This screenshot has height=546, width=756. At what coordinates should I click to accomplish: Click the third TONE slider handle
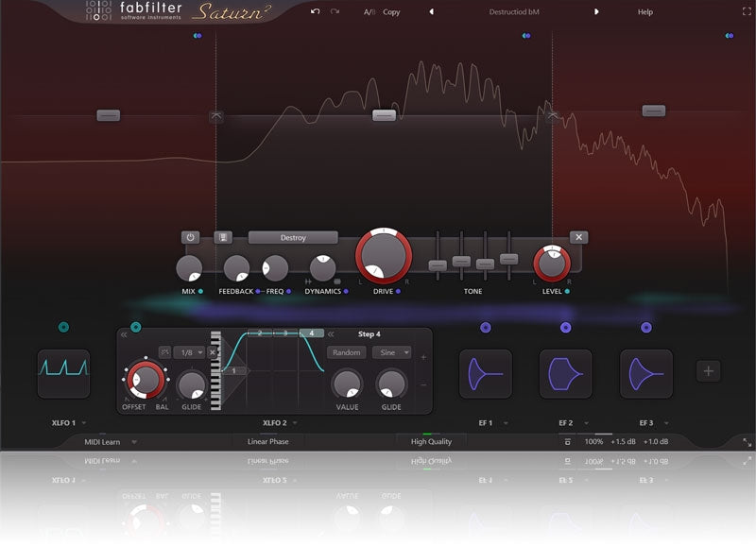(485, 264)
